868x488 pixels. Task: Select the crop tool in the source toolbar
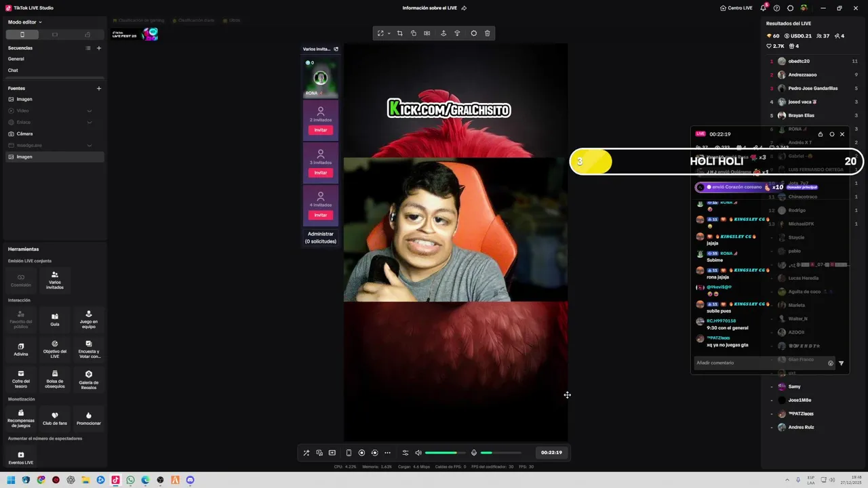pos(399,33)
